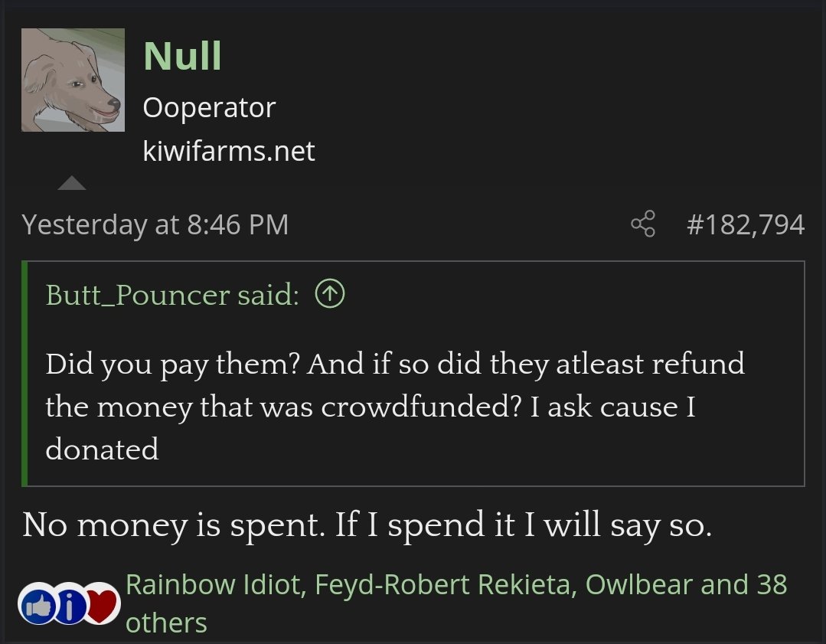Image resolution: width=826 pixels, height=644 pixels.
Task: Click the red heart reaction icon
Action: tap(103, 604)
